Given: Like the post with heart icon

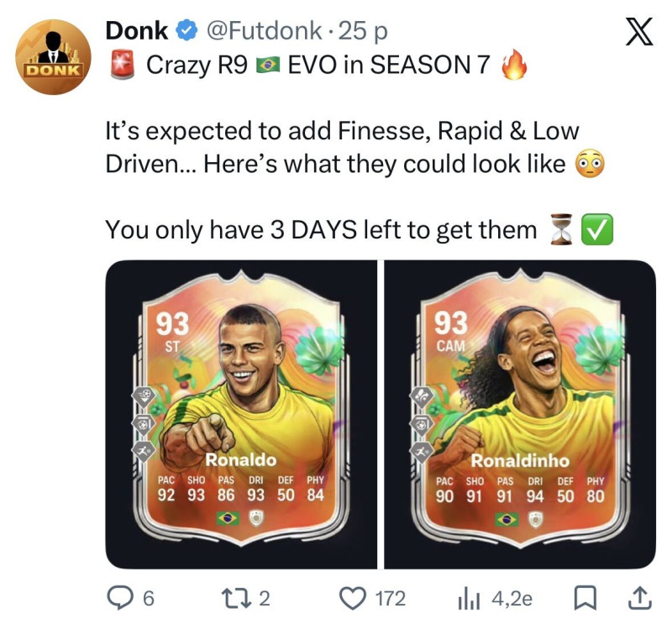Looking at the screenshot, I should (x=353, y=598).
